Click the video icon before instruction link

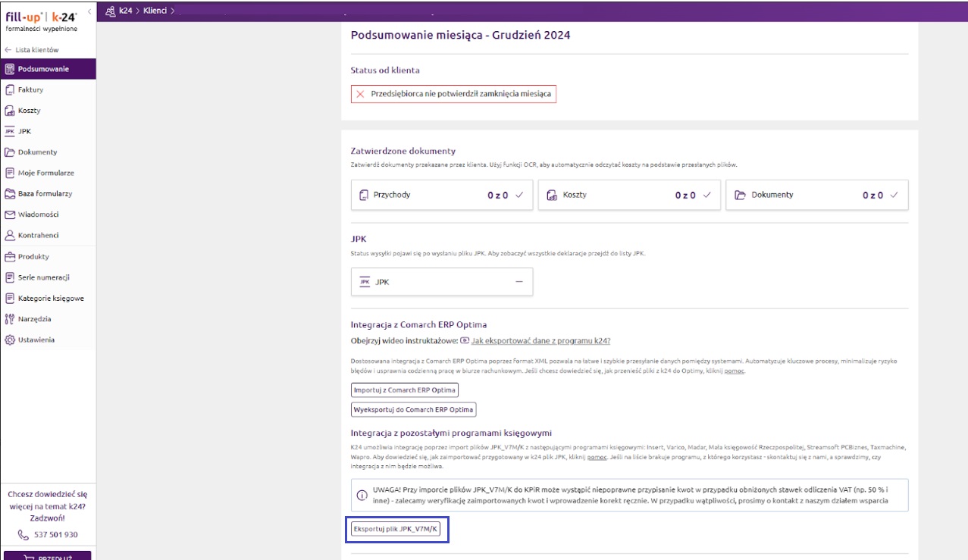[465, 341]
